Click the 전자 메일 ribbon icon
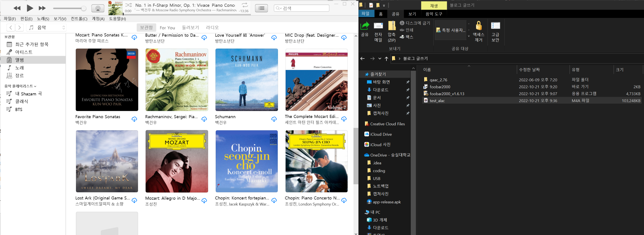Viewport: 644px width, 235px height. tap(378, 32)
